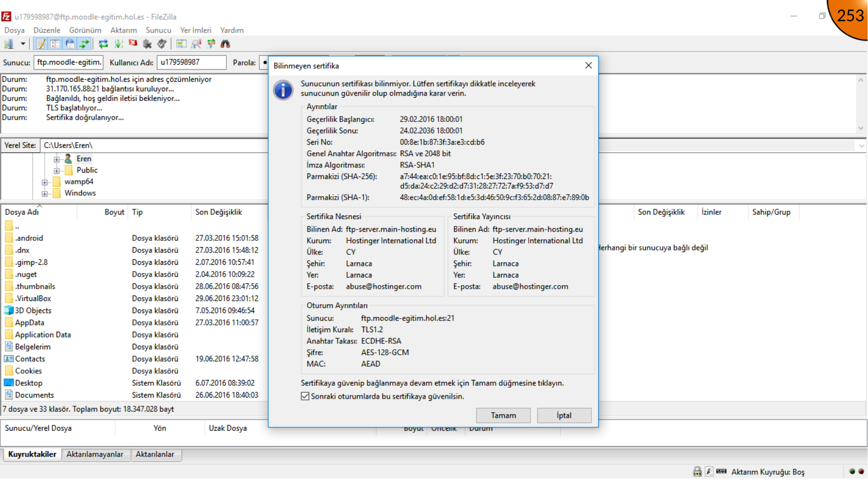The height and width of the screenshot is (488, 868).
Task: Switch to Aktarılamayanlar tab
Action: tap(95, 455)
